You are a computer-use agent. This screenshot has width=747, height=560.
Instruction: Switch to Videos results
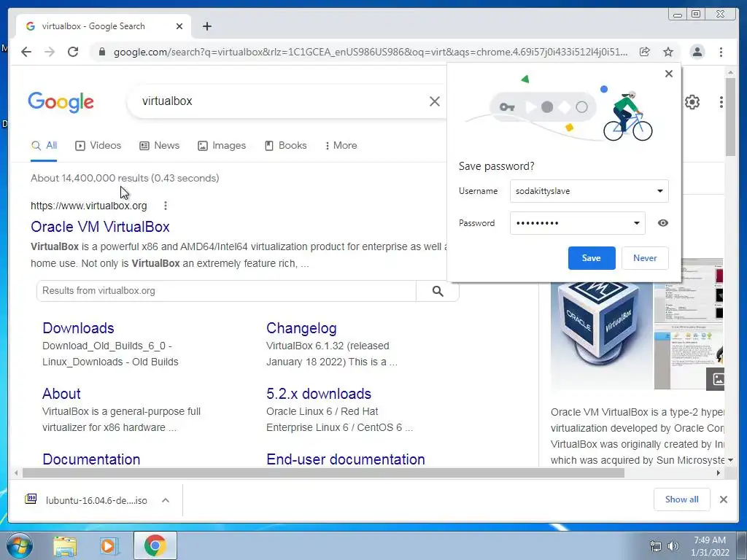(x=98, y=146)
